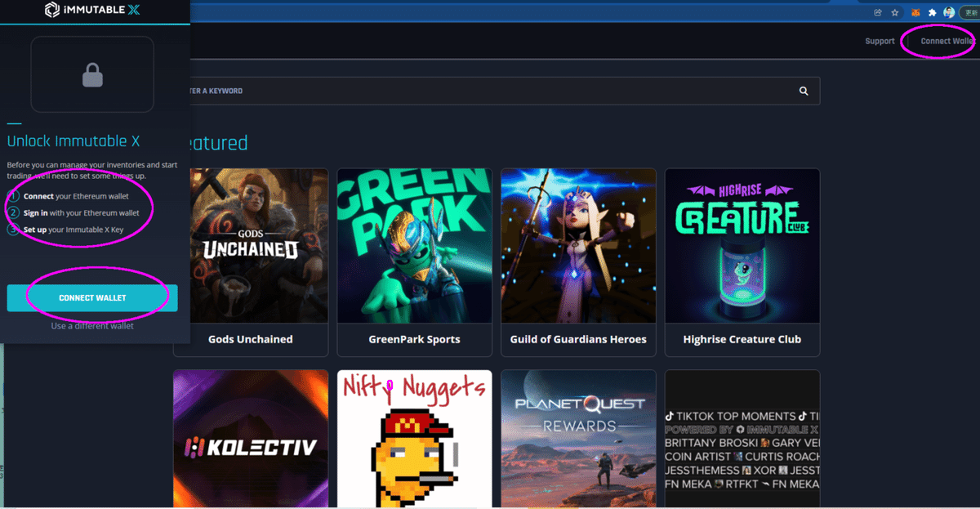Click the Immutable X logo in the panel header

pyautogui.click(x=93, y=11)
